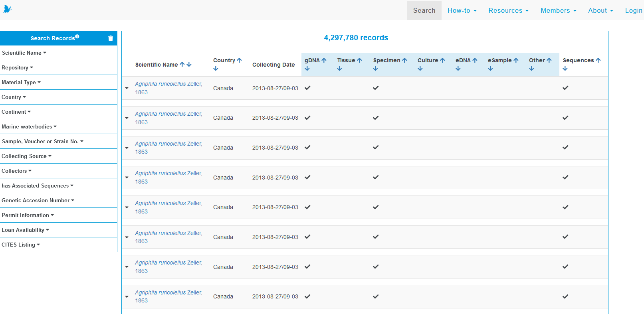Click the butterfly logo in top-left corner
The width and height of the screenshot is (644, 314).
7,9
